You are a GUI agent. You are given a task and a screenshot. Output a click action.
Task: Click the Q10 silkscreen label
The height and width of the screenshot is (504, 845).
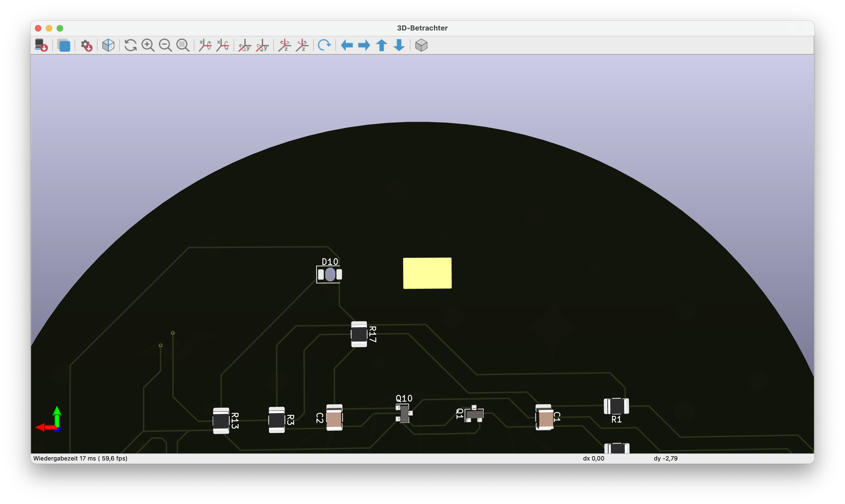[x=404, y=398]
